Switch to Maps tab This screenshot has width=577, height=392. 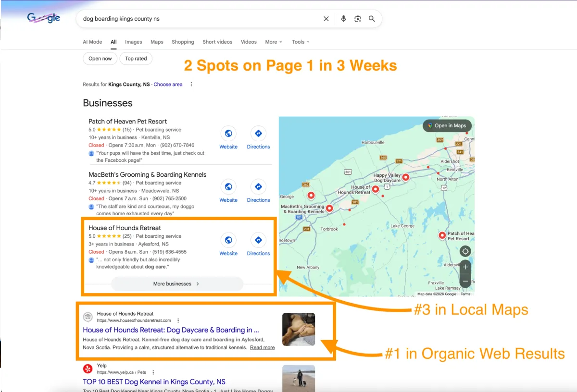pyautogui.click(x=157, y=42)
